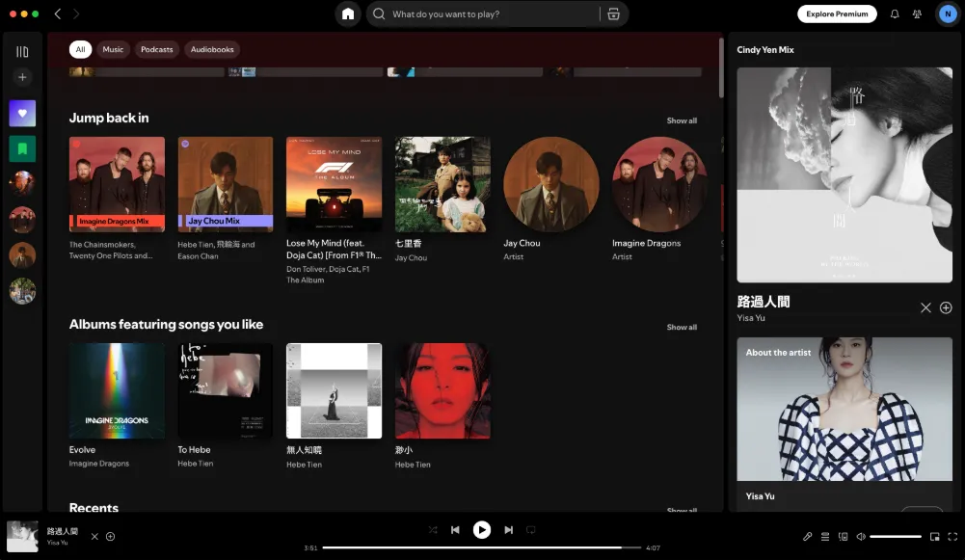
Task: Mute the volume speaker icon
Action: (x=861, y=537)
